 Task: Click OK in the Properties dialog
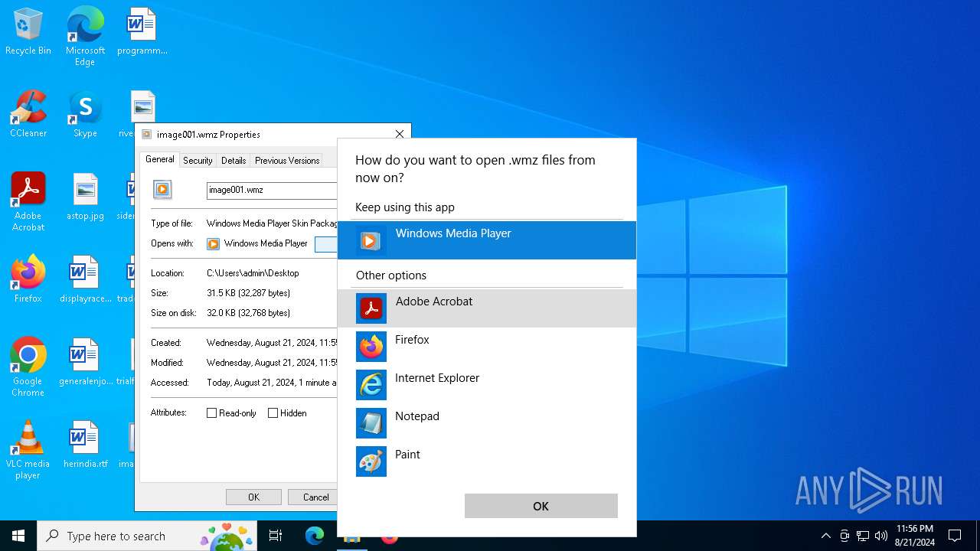click(253, 497)
